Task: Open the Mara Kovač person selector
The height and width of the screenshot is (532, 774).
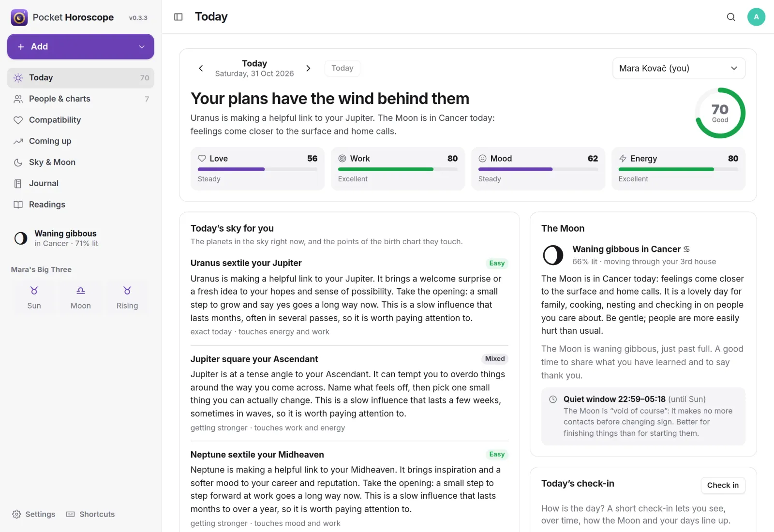Action: tap(679, 68)
